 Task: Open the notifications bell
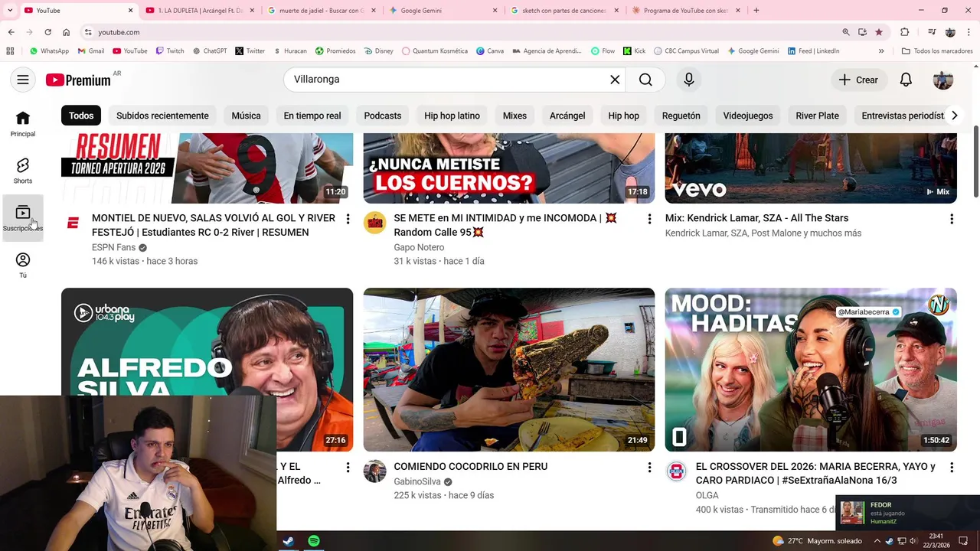906,80
